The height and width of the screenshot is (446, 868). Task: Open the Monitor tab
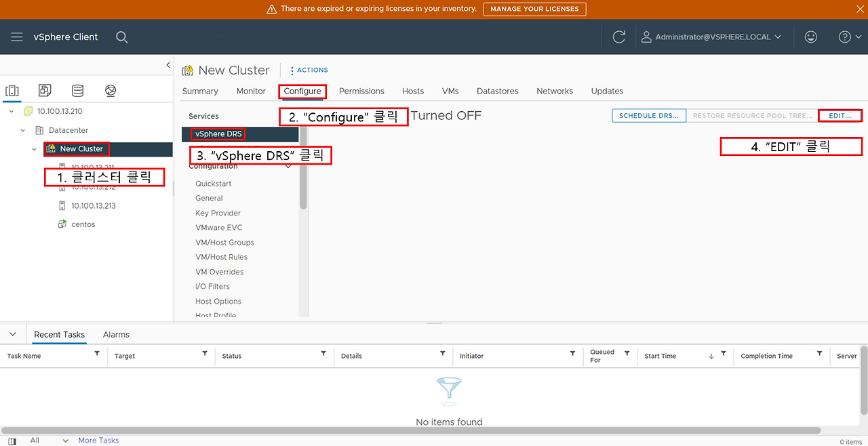pyautogui.click(x=251, y=91)
